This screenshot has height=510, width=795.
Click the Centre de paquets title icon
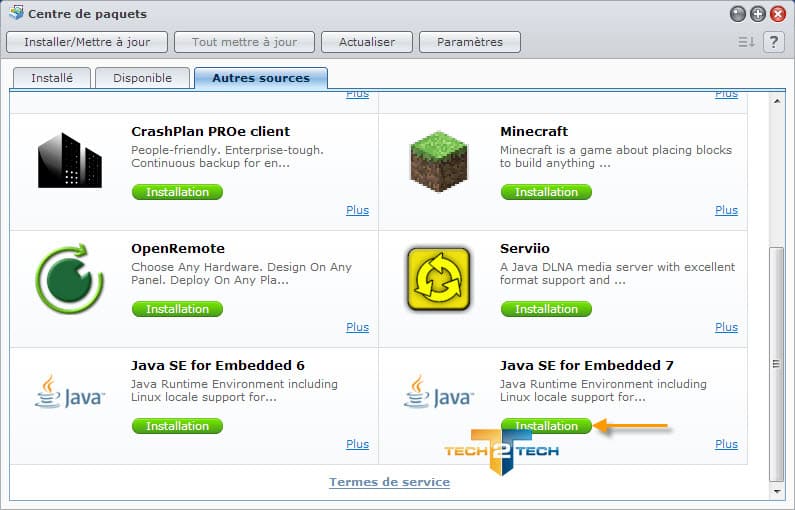pyautogui.click(x=16, y=13)
